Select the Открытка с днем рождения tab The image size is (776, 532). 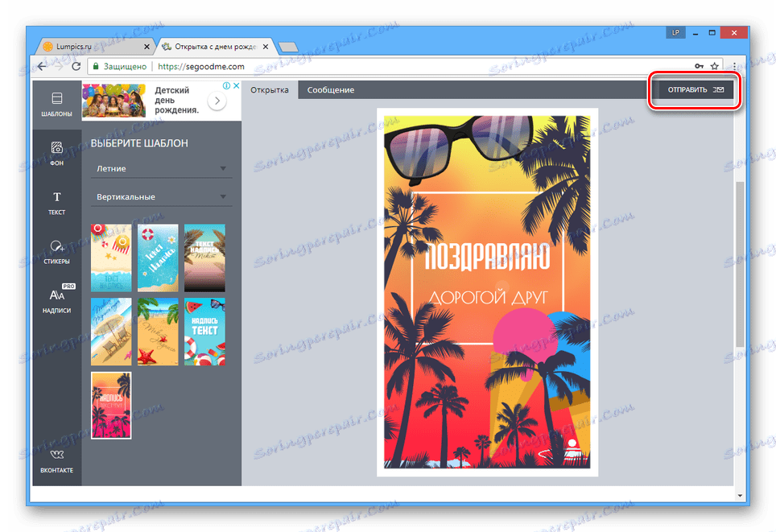pyautogui.click(x=215, y=47)
